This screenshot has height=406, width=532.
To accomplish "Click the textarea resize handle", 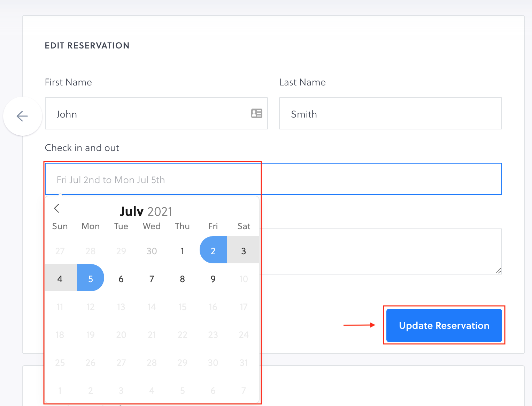I will click(498, 271).
